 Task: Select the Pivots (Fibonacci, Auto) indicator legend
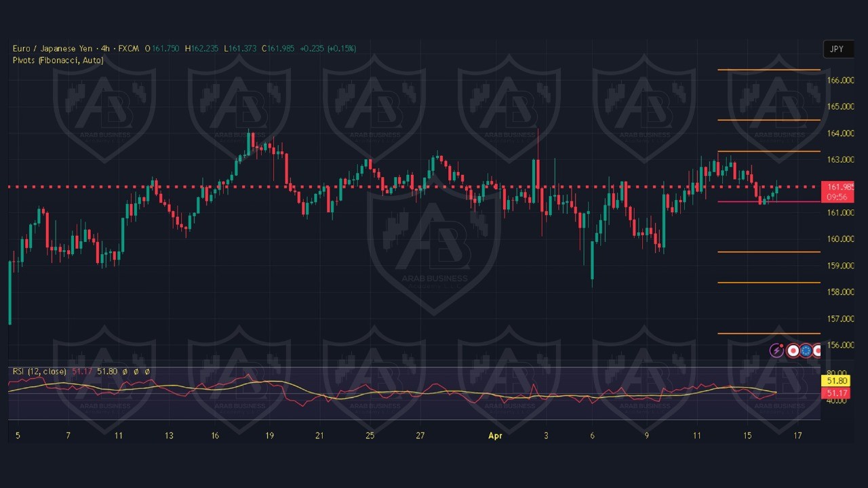[58, 60]
